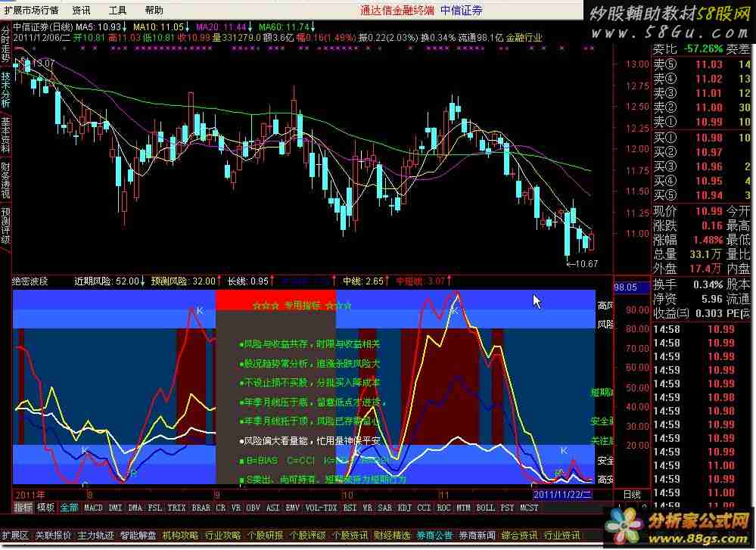Switch the indicator to ROC

(x=443, y=508)
